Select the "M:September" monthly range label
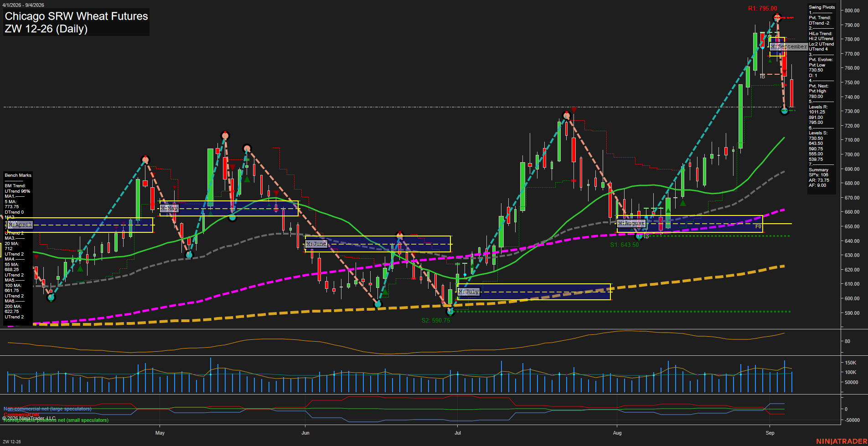Image resolution: width=868 pixels, height=446 pixels. pos(788,46)
